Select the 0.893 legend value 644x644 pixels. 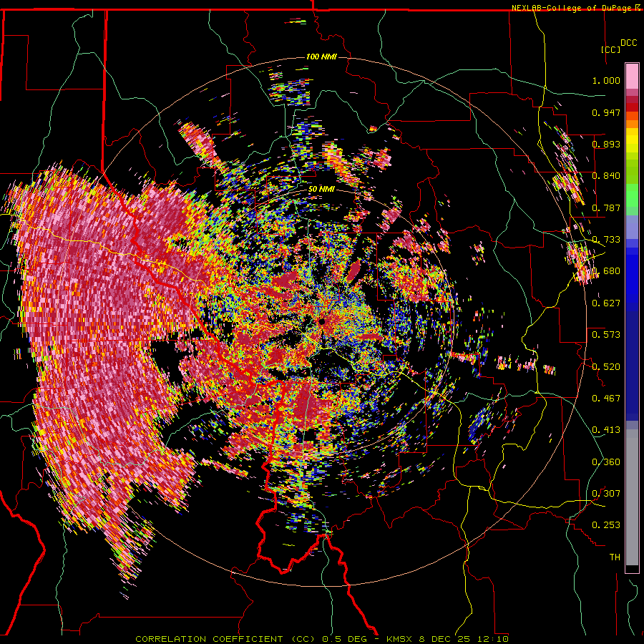(x=606, y=144)
